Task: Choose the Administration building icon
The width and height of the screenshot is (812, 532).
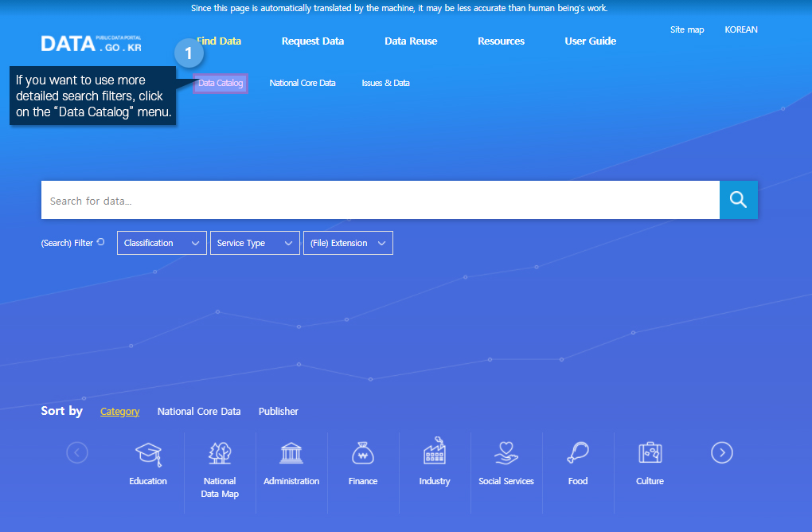Action: coord(291,454)
